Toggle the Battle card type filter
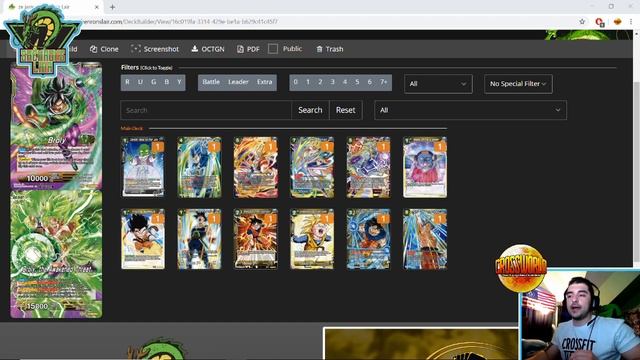 coord(211,82)
